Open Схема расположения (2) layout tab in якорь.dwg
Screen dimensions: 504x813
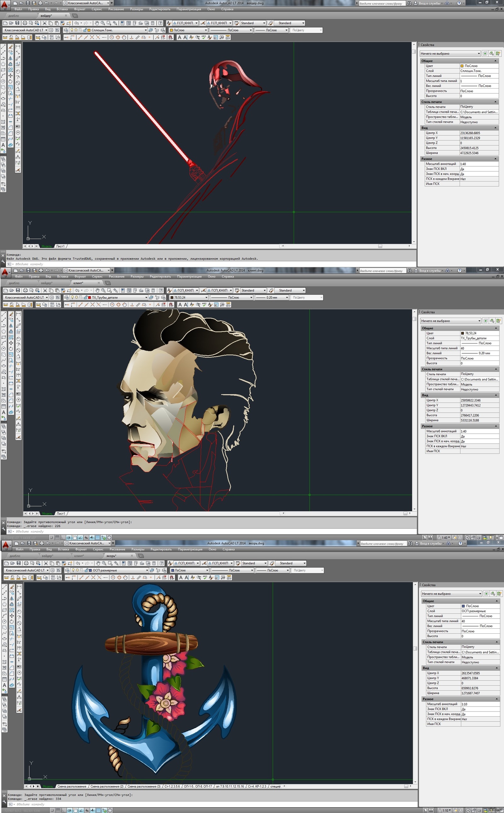tap(107, 786)
